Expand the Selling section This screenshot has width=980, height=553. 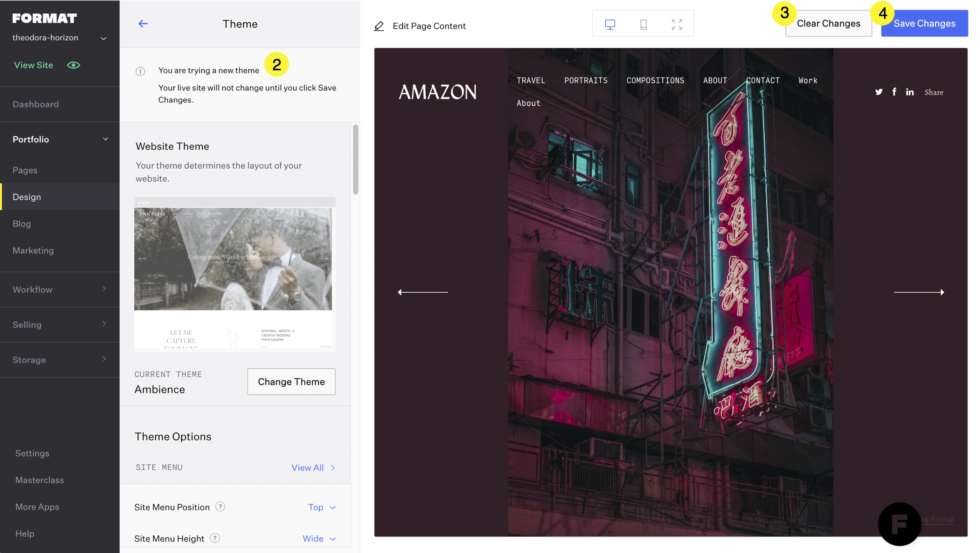pyautogui.click(x=60, y=325)
